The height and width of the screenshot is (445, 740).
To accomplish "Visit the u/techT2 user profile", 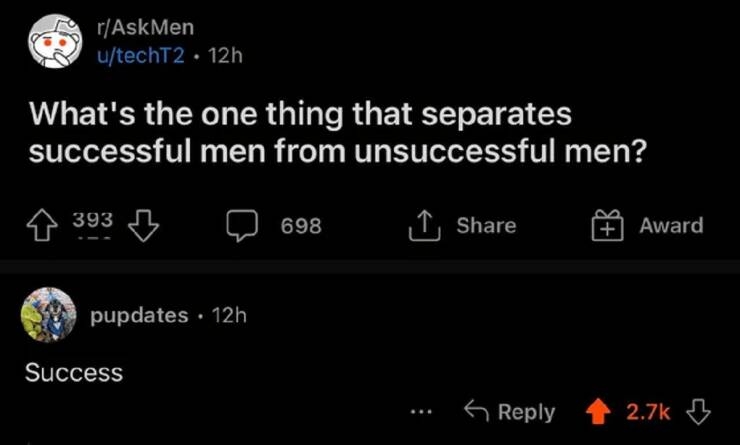I will point(138,56).
